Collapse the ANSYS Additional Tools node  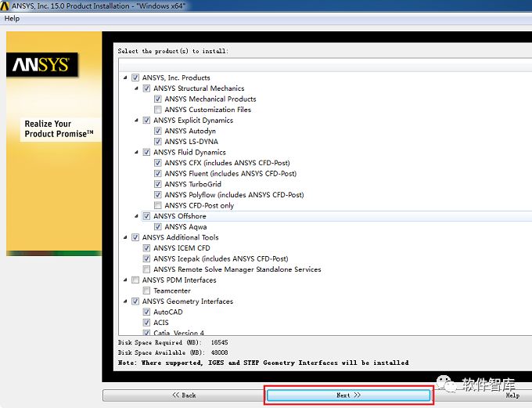[125, 237]
